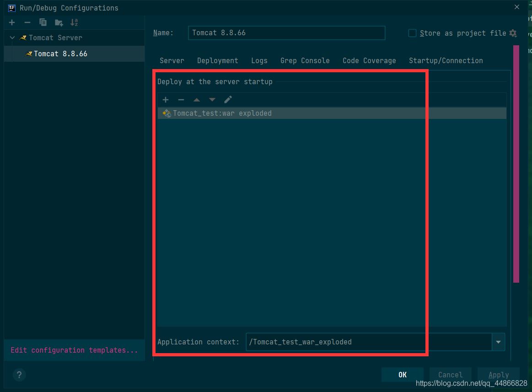The width and height of the screenshot is (532, 392).
Task: Select the Tomcat Server tree group
Action: pos(74,38)
